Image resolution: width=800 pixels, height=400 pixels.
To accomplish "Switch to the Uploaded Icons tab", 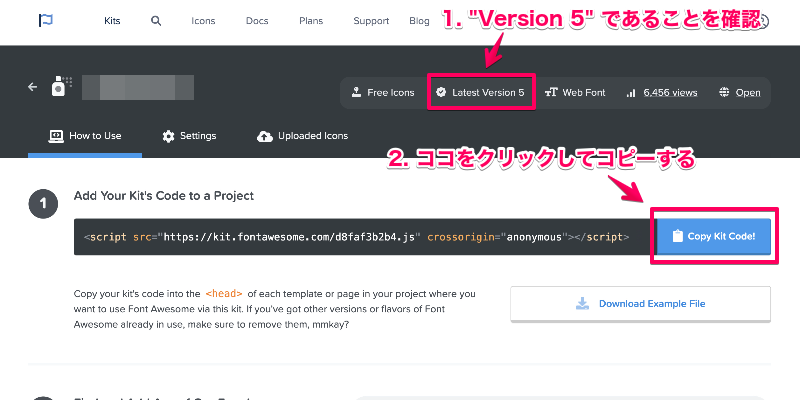I will 302,136.
